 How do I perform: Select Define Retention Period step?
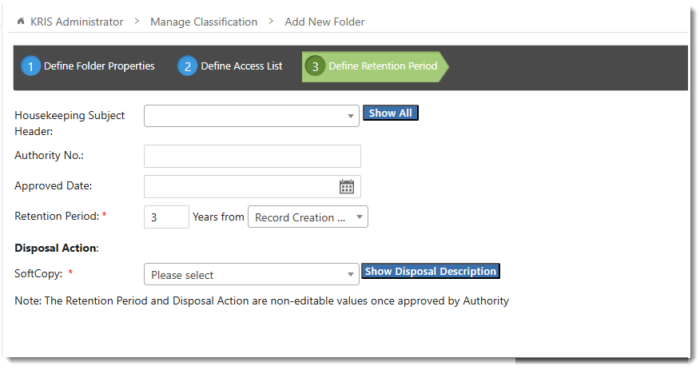click(383, 66)
